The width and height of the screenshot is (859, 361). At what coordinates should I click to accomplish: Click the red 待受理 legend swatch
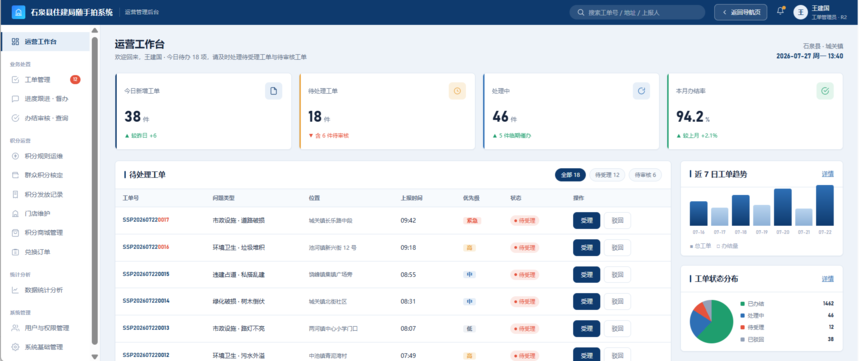point(742,328)
